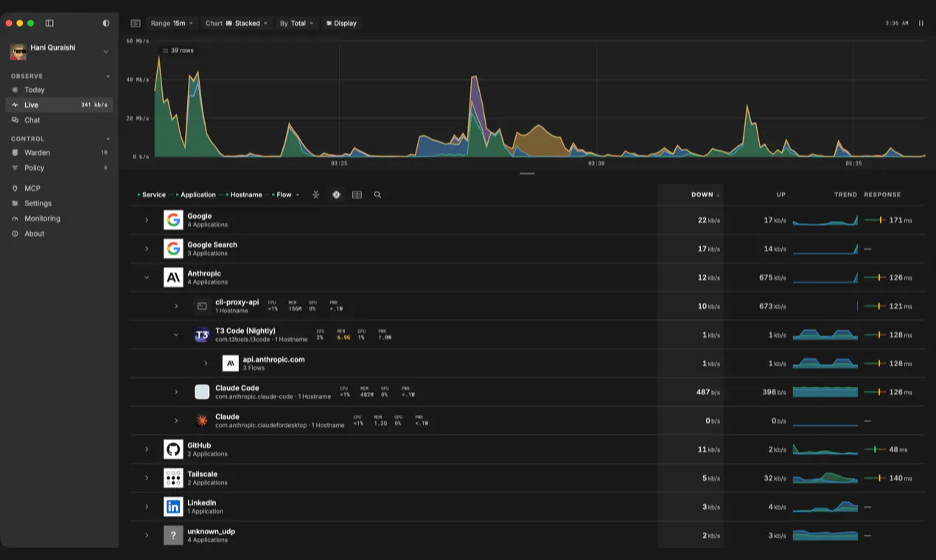Expand the api.anthropic.com row
Image resolution: width=936 pixels, height=560 pixels.
tap(206, 363)
